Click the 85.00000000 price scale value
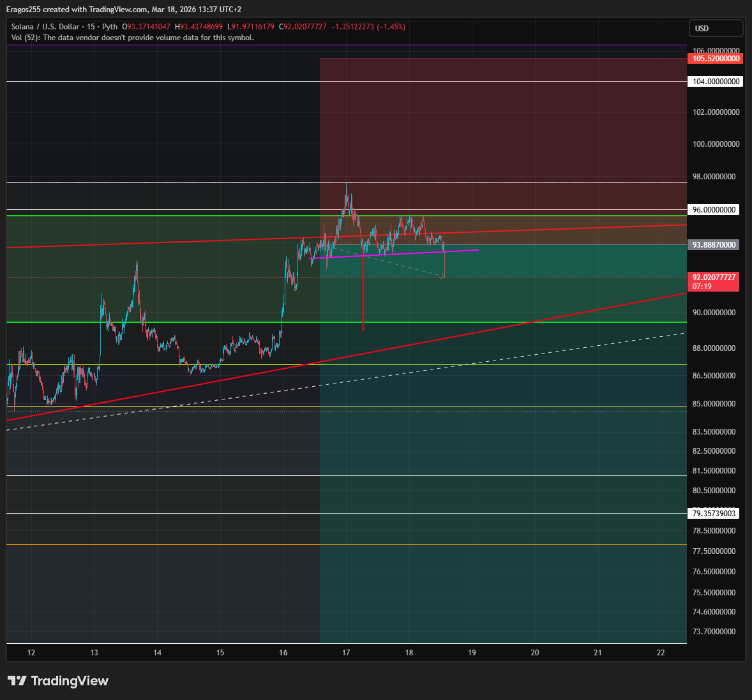This screenshot has width=752, height=700. pos(714,404)
